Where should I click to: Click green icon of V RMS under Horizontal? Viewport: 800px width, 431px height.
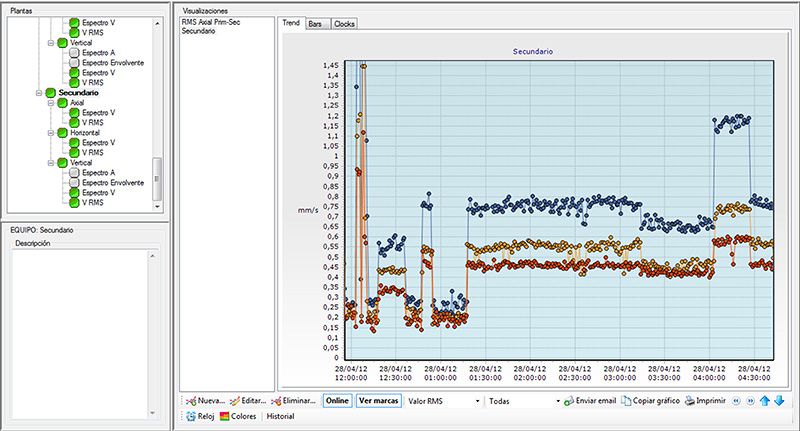pos(74,153)
